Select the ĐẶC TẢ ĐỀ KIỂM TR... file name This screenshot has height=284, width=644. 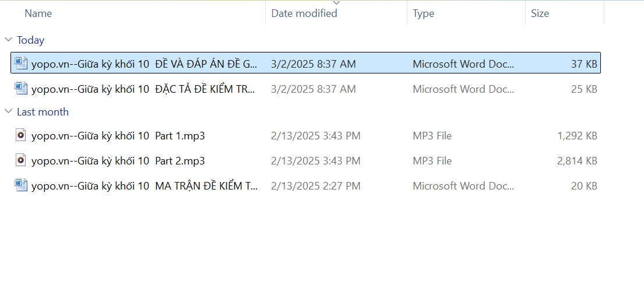(x=145, y=89)
